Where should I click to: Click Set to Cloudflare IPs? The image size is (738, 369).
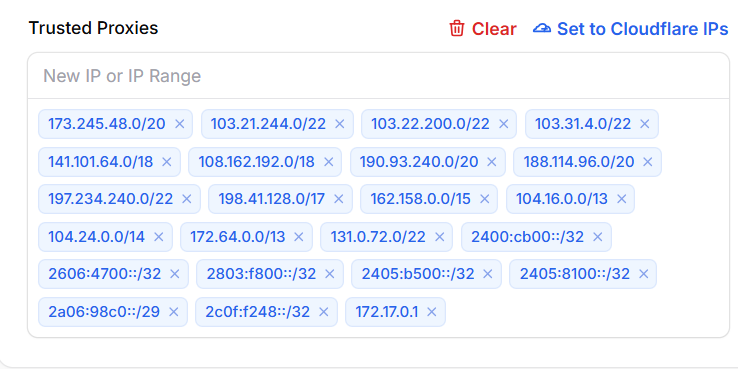[x=631, y=29]
